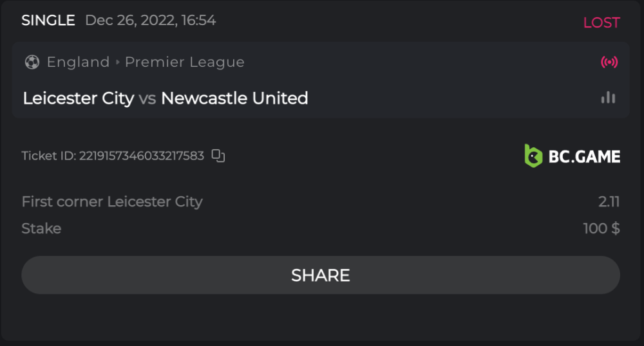Image resolution: width=644 pixels, height=346 pixels.
Task: Click the LOST bet status label
Action: [601, 23]
